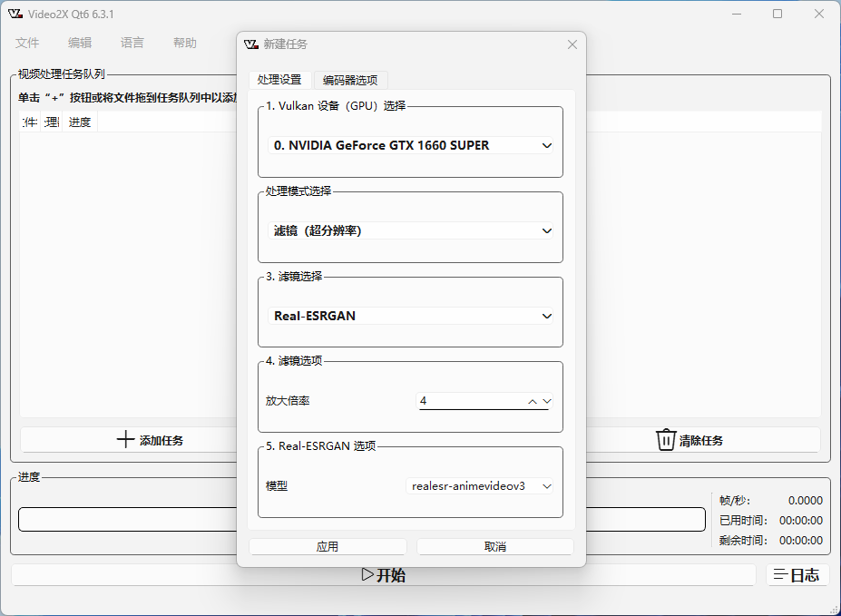Open the realesr-animevideov3 model dropdown

pos(479,486)
